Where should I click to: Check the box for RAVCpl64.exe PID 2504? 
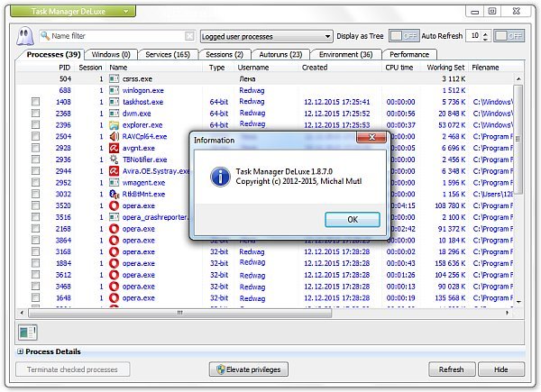tap(35, 136)
